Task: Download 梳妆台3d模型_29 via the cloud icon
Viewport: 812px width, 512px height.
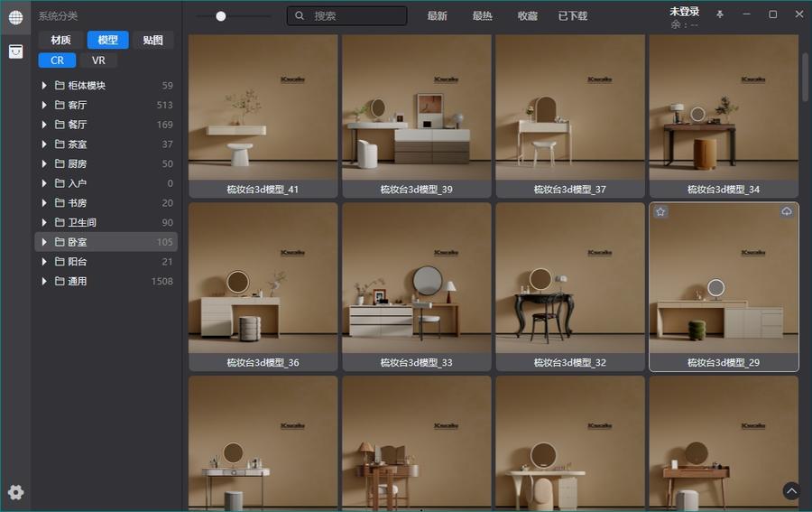Action: click(787, 211)
